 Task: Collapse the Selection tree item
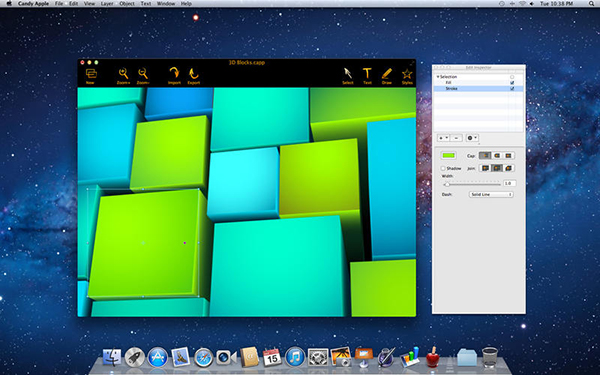pyautogui.click(x=438, y=77)
